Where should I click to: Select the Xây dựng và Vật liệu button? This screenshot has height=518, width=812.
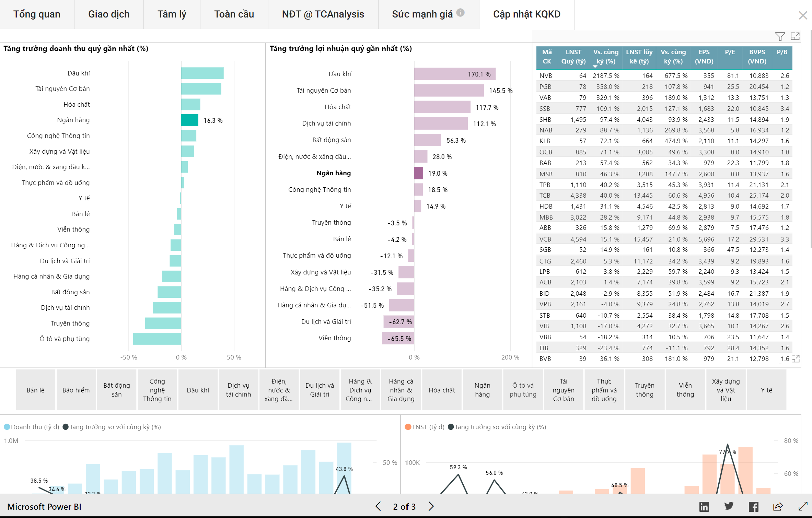click(x=726, y=390)
